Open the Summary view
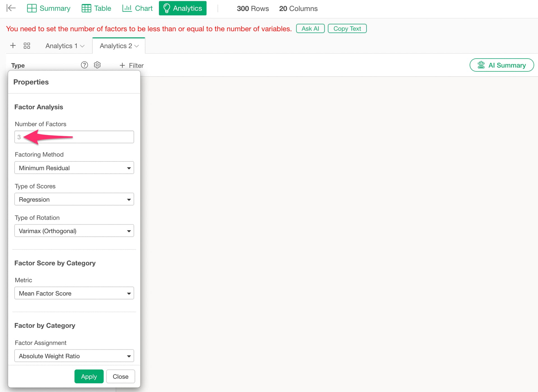The width and height of the screenshot is (538, 392). 48,8
